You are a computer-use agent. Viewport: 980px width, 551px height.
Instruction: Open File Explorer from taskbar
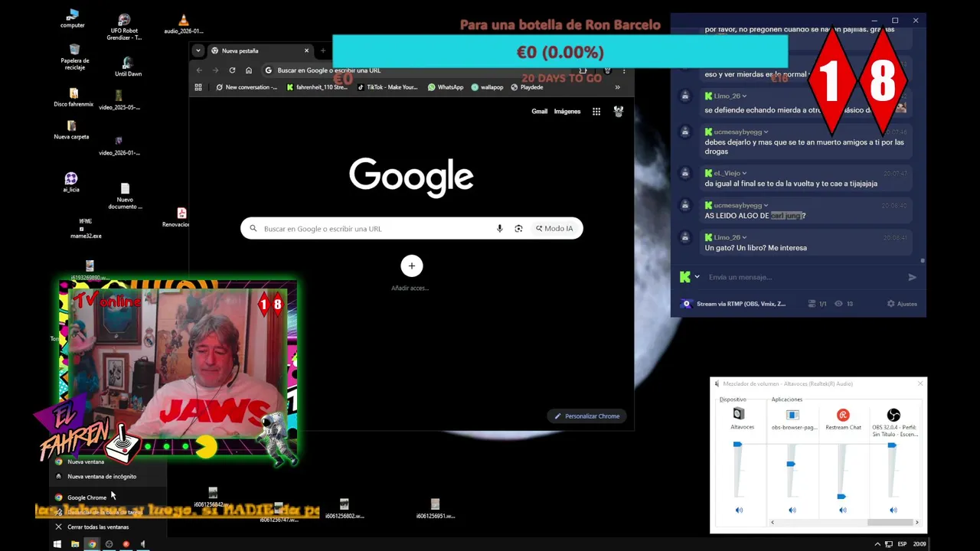coord(75,544)
